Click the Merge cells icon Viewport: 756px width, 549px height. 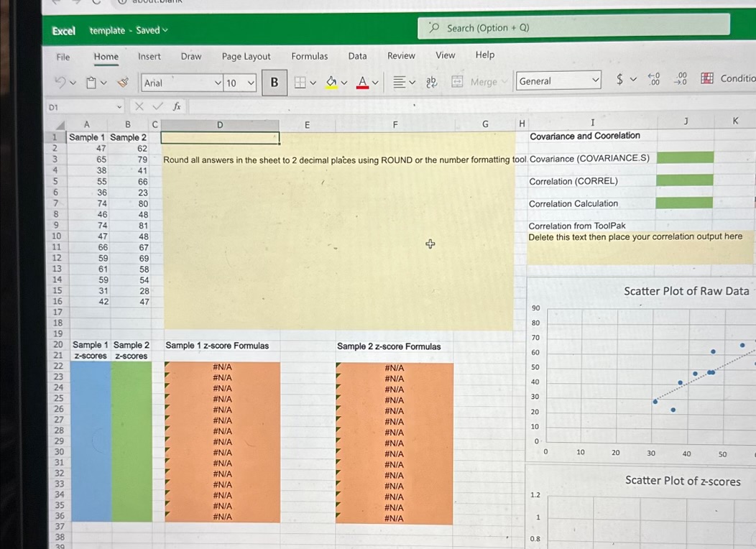(x=457, y=81)
